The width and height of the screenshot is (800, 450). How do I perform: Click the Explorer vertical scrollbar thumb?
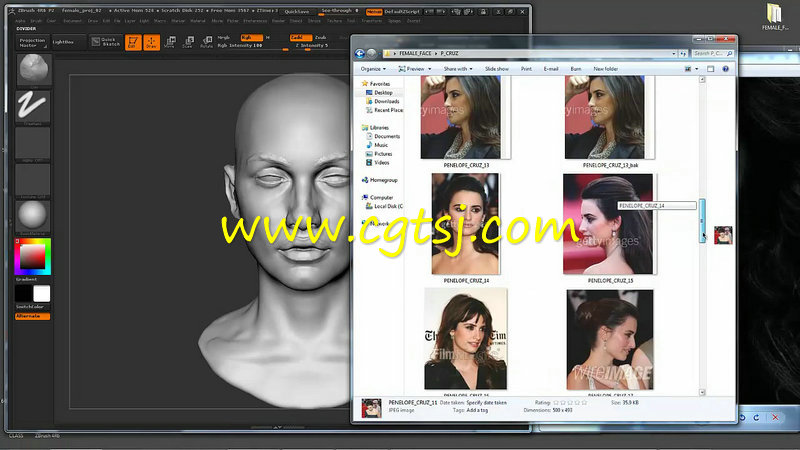pos(702,220)
